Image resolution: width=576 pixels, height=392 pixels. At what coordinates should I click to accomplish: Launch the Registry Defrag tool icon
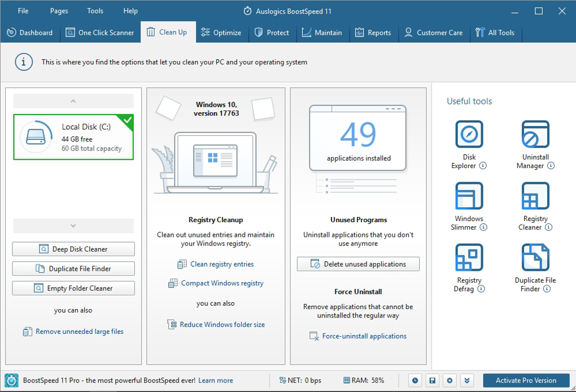pyautogui.click(x=469, y=257)
